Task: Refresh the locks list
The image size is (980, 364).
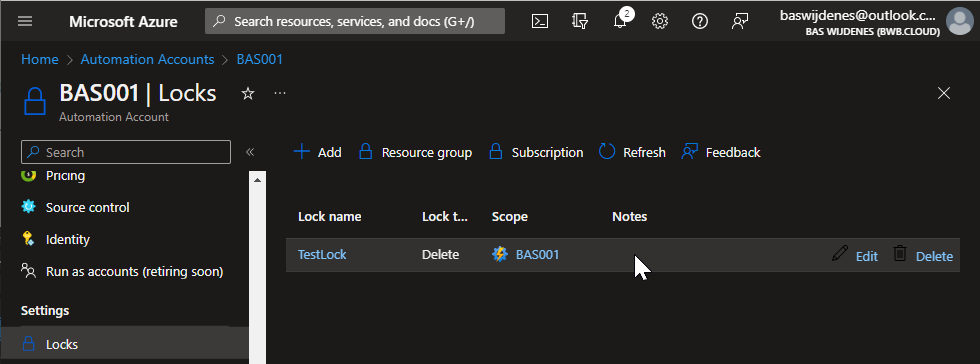Action: 632,152
